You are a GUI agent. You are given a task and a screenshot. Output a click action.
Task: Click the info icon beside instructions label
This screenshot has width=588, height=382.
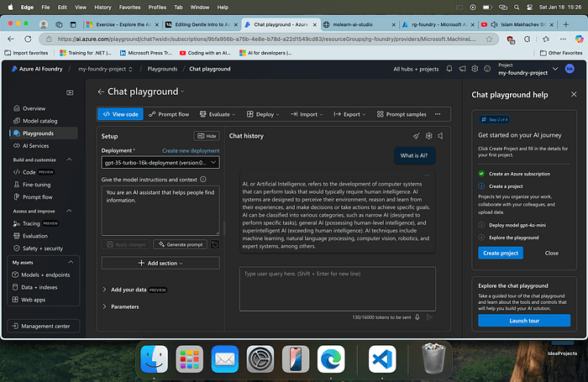203,179
